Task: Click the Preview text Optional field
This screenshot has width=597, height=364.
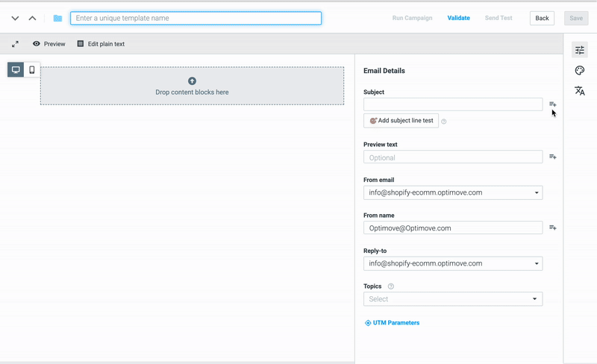Action: coord(453,157)
